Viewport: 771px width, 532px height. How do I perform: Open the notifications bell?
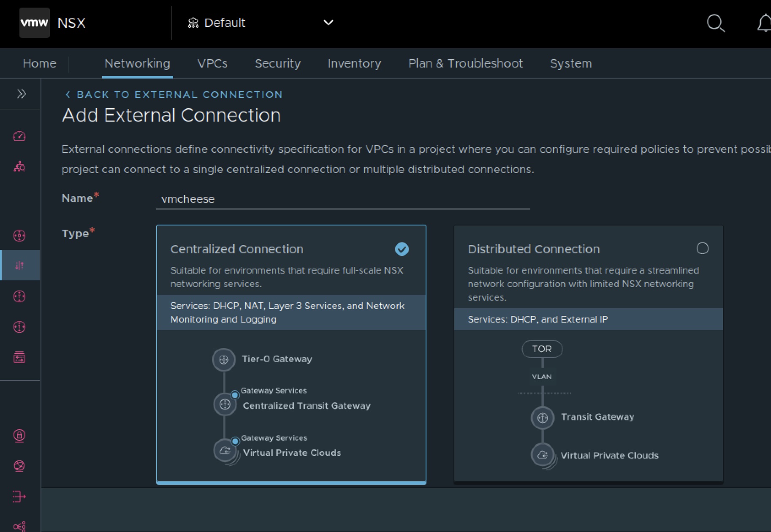tap(765, 23)
